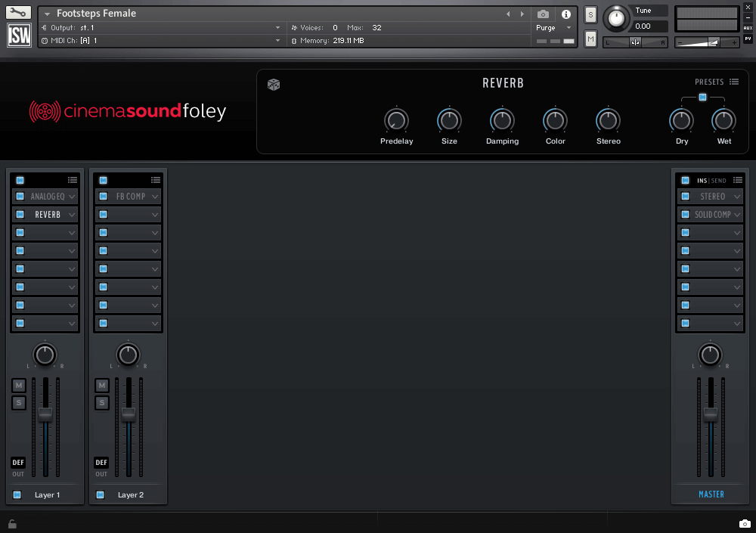This screenshot has width=756, height=533.
Task: Collapse instrument with triangle beside Footsteps Female
Action: (47, 14)
